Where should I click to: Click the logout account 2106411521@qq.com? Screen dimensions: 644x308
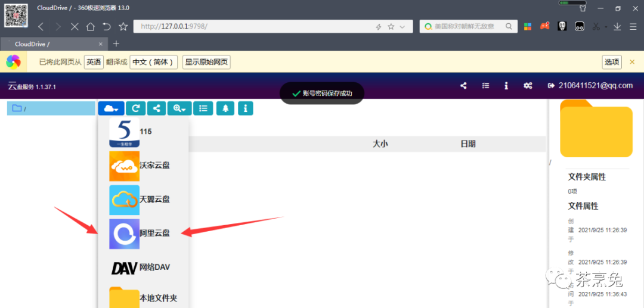(x=590, y=86)
